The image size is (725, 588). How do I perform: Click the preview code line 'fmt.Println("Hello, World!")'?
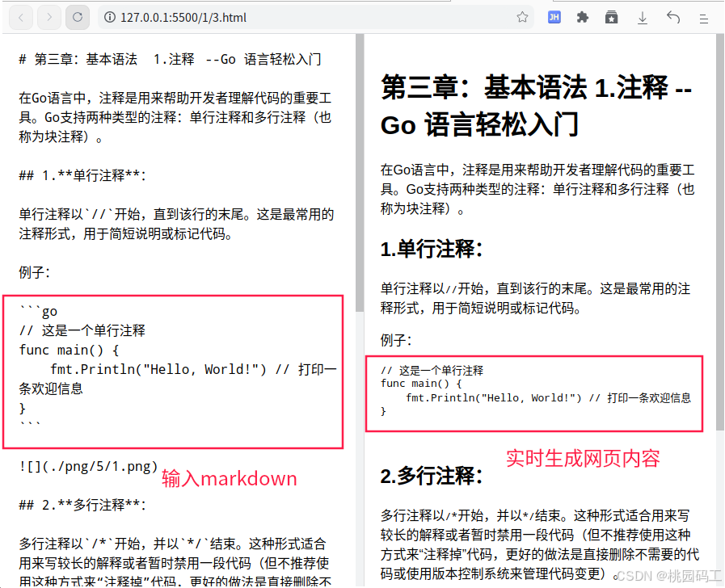494,397
